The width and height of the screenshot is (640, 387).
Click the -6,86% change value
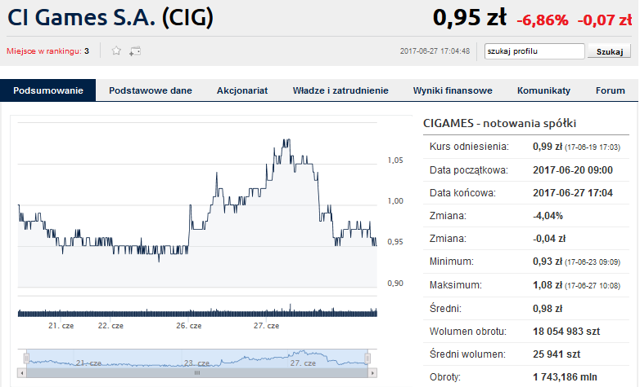click(542, 20)
